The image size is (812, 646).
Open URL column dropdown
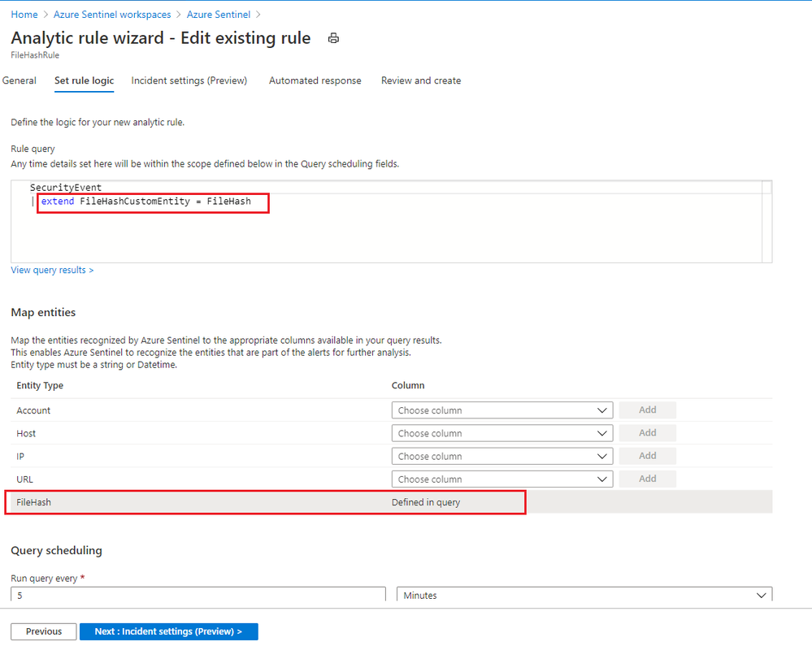502,479
